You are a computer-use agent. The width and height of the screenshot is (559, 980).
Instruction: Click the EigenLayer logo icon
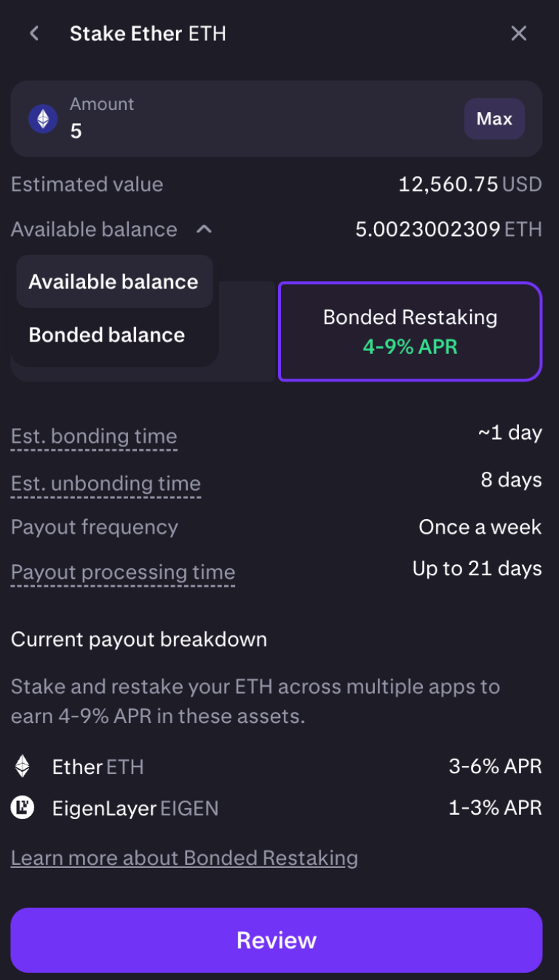coord(22,808)
